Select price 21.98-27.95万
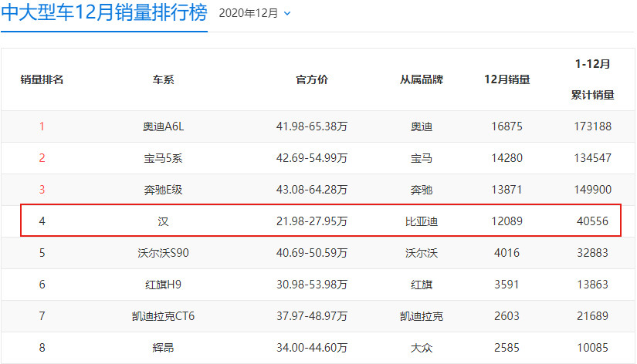The height and width of the screenshot is (364, 637). (x=312, y=221)
